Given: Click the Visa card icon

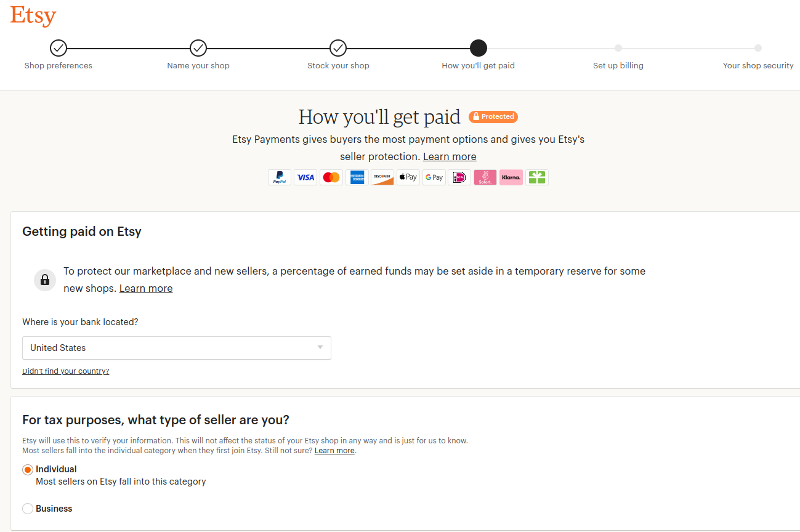Looking at the screenshot, I should 305,177.
